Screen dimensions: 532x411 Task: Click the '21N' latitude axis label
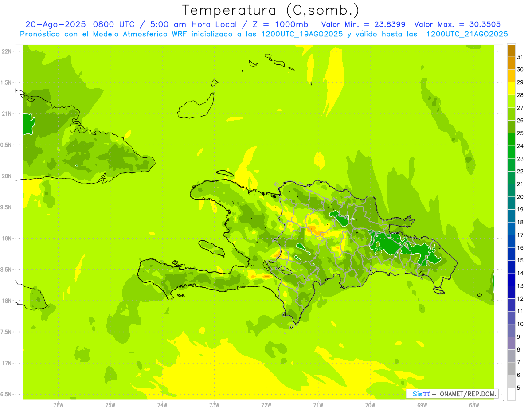7,114
